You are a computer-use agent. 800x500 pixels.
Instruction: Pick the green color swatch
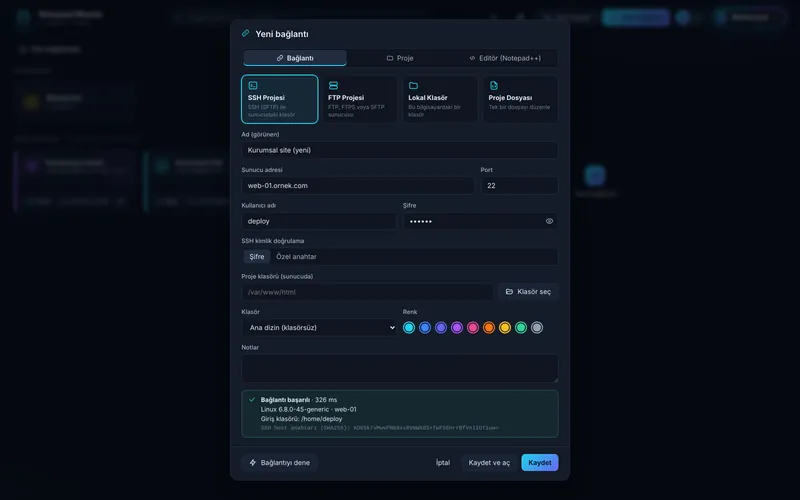point(521,328)
